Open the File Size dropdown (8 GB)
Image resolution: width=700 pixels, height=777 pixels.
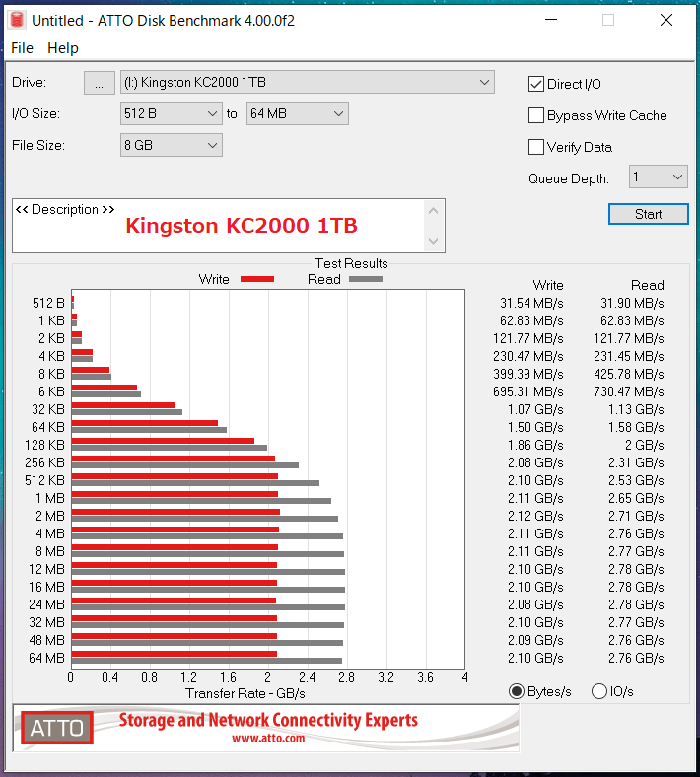[171, 146]
